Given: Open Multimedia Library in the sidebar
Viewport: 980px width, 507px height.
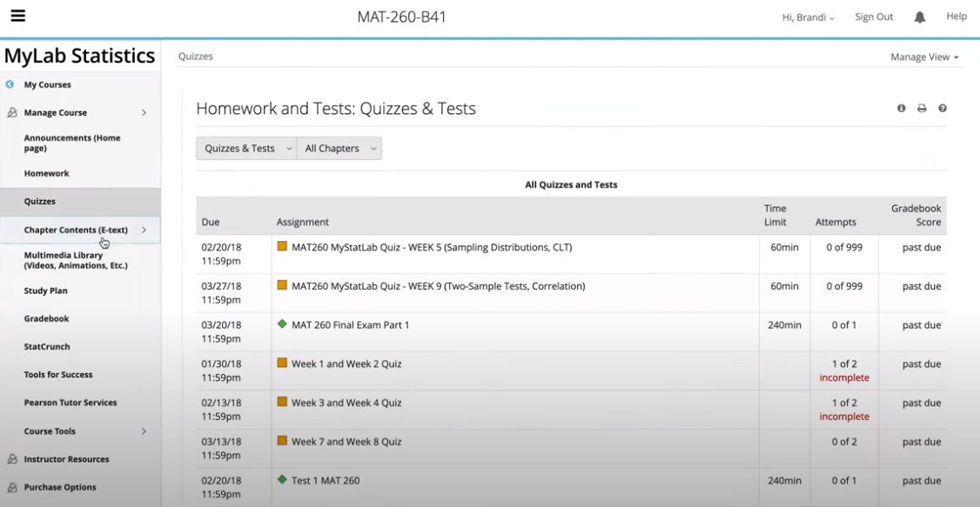Looking at the screenshot, I should 76,260.
